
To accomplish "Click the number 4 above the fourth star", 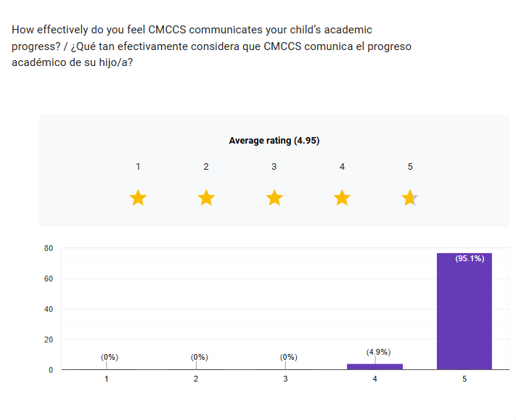I will [x=342, y=167].
